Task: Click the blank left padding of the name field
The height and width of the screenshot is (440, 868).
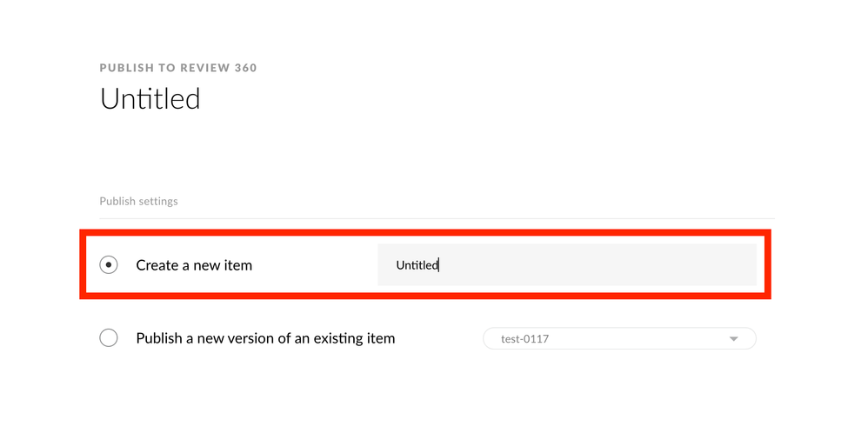Action: point(386,265)
